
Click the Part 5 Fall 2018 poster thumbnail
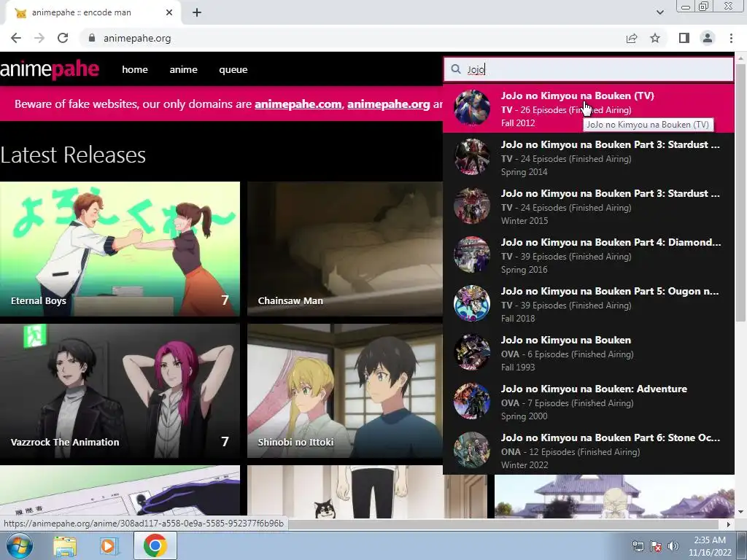[x=472, y=303]
